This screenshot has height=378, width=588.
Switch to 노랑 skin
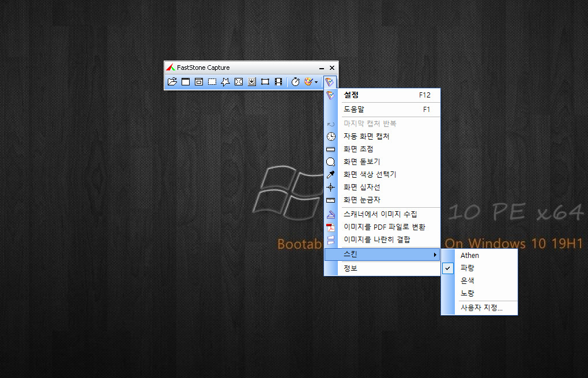[x=479, y=294]
